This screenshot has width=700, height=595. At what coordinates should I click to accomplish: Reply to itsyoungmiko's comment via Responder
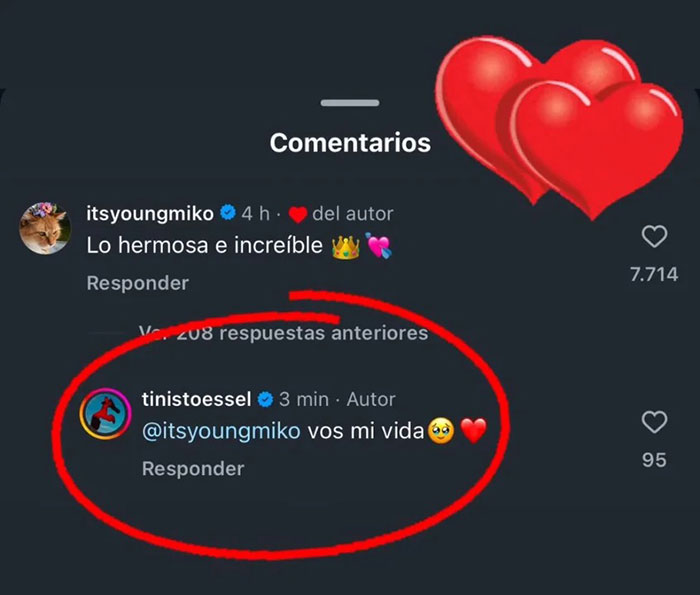point(137,283)
